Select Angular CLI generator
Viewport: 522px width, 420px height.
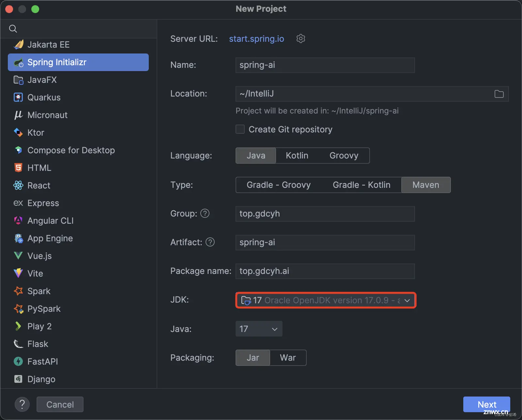pos(78,221)
